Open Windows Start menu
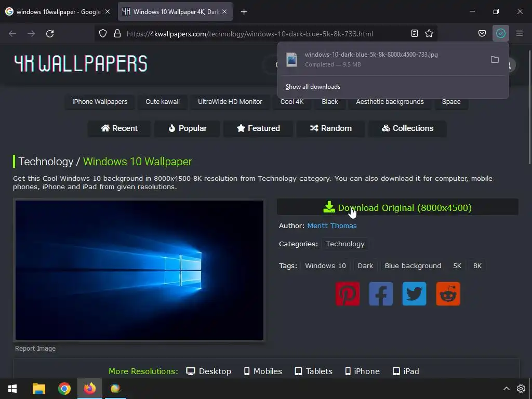This screenshot has width=532, height=399. (12, 389)
